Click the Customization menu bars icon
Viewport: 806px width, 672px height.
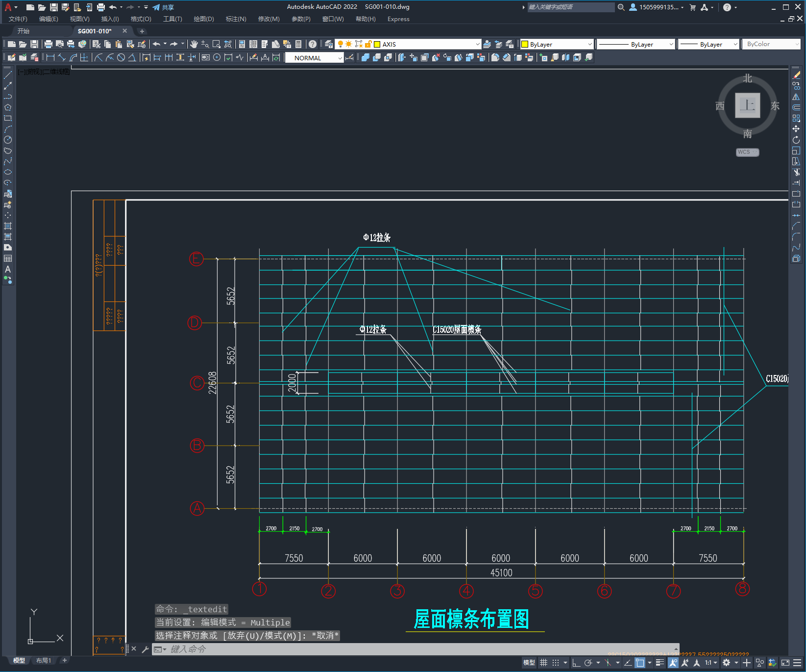tap(798, 663)
